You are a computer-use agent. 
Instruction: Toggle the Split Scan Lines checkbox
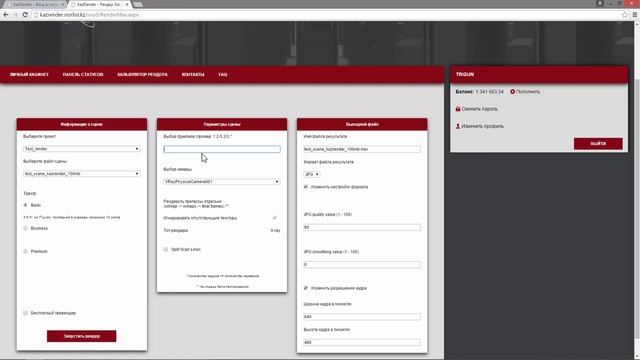click(x=166, y=249)
